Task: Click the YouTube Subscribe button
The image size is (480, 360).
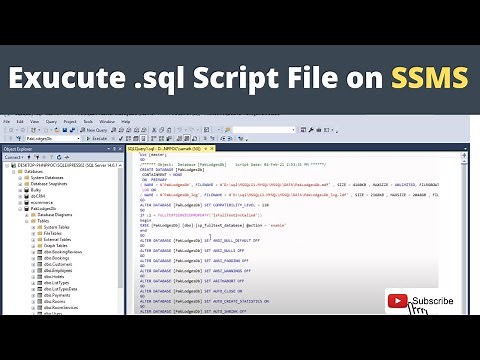Action: 421,301
